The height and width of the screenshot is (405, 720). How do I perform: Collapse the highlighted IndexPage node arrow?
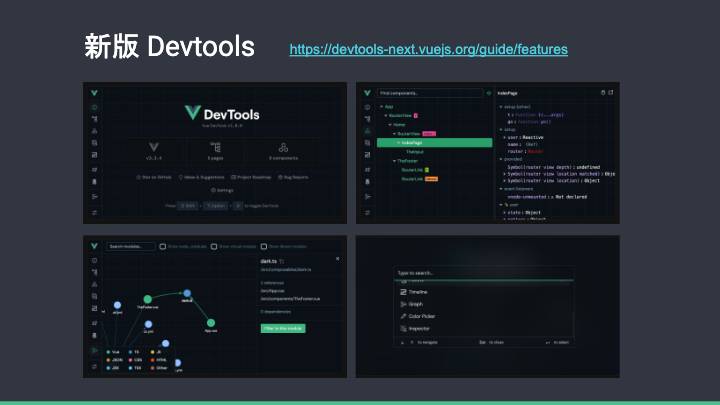coord(398,143)
